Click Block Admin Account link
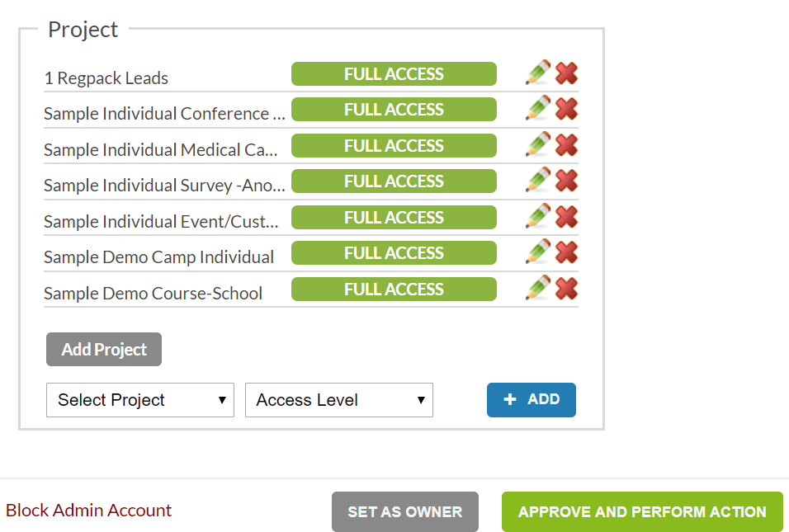Image resolution: width=789 pixels, height=532 pixels. point(89,511)
